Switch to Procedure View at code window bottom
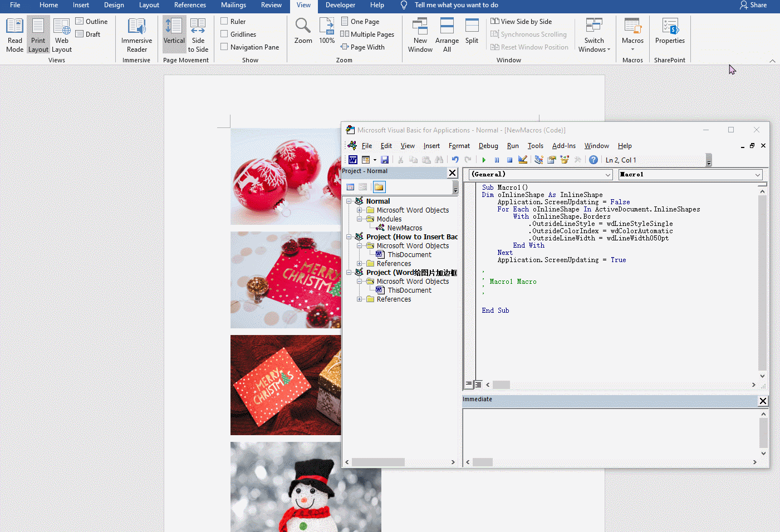 click(469, 384)
